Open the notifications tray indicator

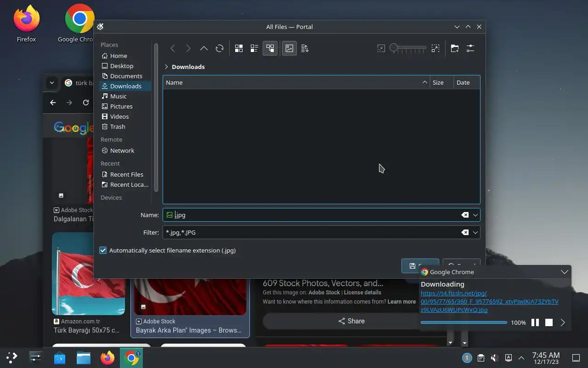click(x=467, y=358)
